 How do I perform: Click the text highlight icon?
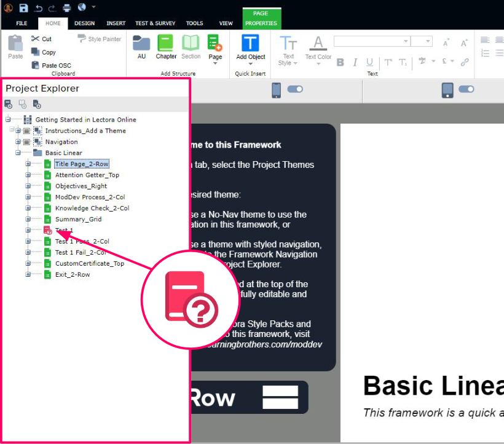[x=422, y=61]
